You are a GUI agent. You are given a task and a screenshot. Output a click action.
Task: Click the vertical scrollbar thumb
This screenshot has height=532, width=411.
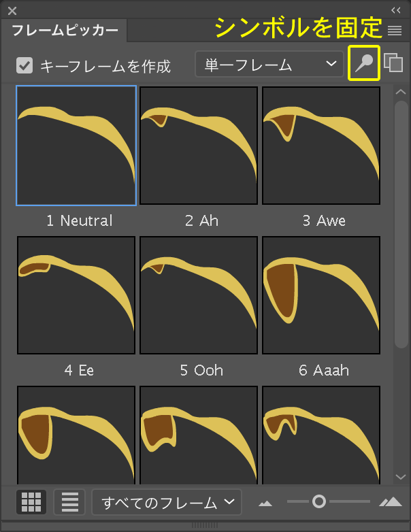click(401, 225)
